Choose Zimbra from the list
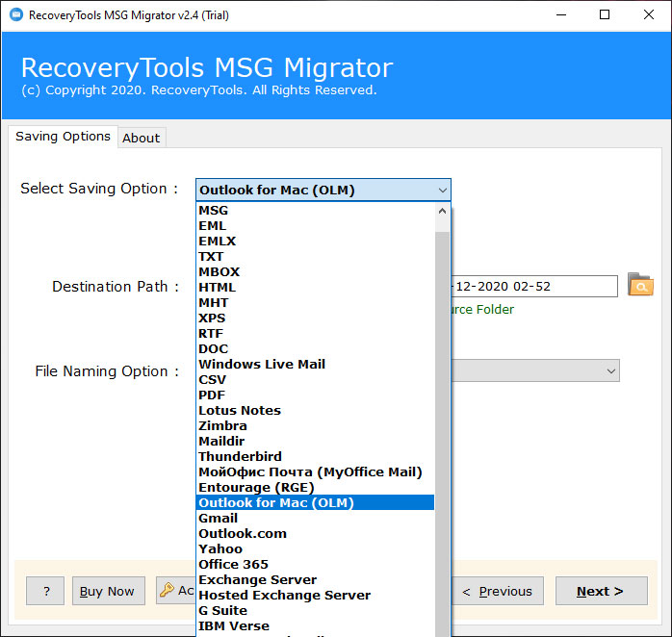The width and height of the screenshot is (672, 637). click(x=315, y=426)
